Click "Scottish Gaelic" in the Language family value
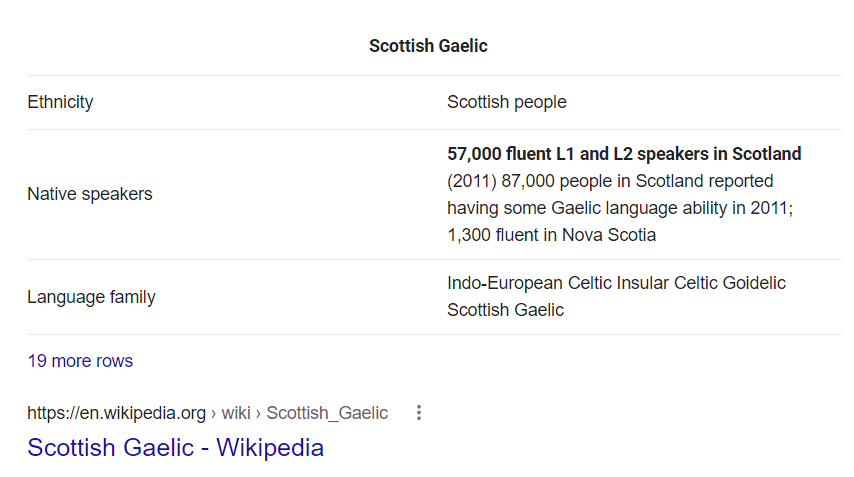The height and width of the screenshot is (477, 854). (505, 310)
